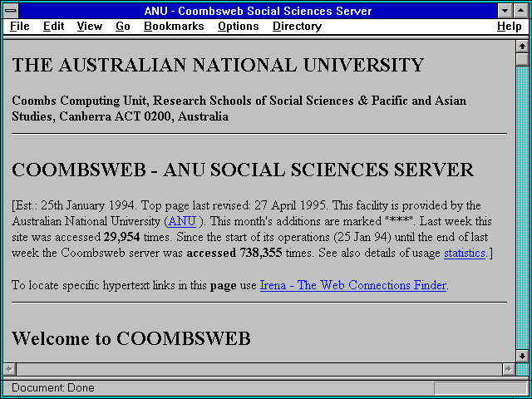Image resolution: width=532 pixels, height=399 pixels.
Task: Click the heading 'COOMBSWEB - ANU SOCIAL SCIENCES SERVER'
Action: pyautogui.click(x=243, y=170)
